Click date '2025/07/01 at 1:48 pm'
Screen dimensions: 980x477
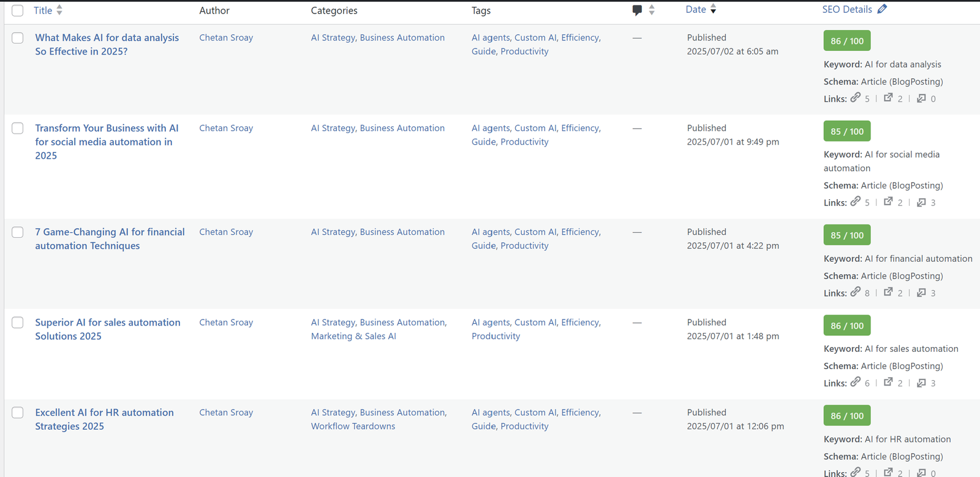[733, 337]
